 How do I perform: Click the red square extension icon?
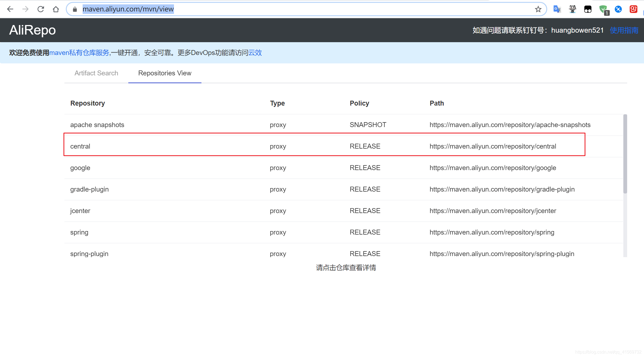633,9
